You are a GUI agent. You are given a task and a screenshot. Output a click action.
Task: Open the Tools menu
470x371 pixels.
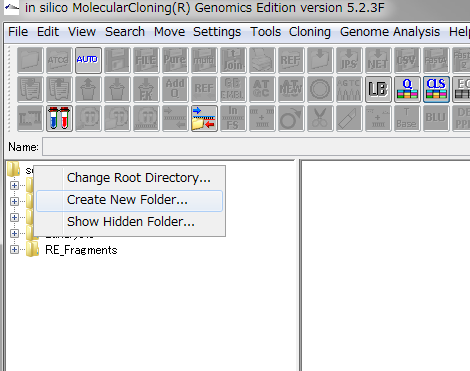click(265, 32)
